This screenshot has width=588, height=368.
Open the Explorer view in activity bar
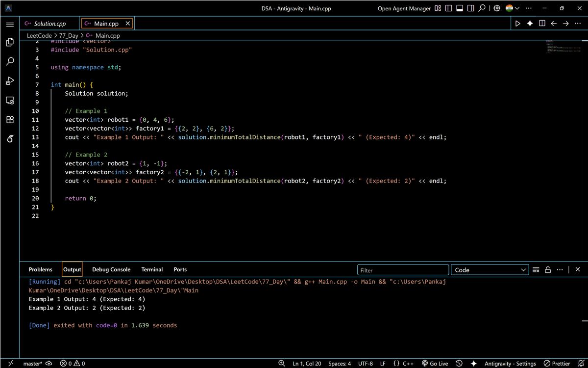click(x=10, y=43)
